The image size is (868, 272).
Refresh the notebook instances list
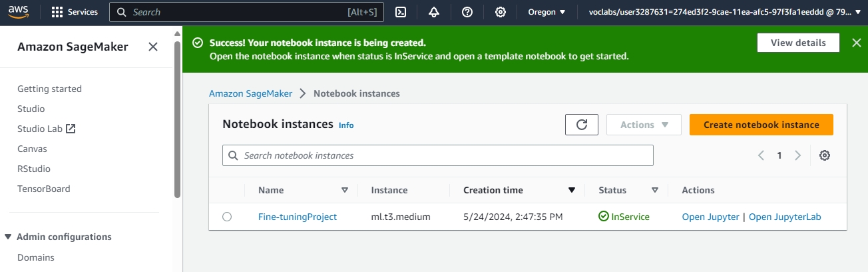pos(582,125)
